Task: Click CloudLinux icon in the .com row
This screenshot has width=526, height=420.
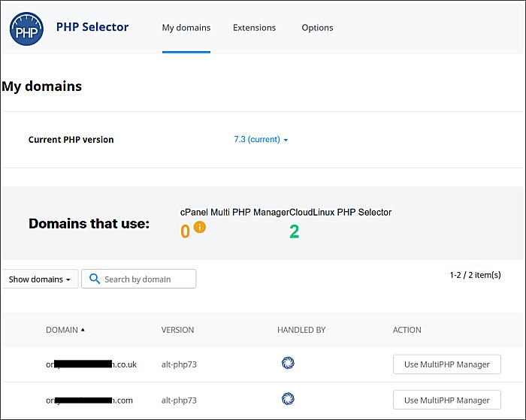Action: [x=288, y=399]
